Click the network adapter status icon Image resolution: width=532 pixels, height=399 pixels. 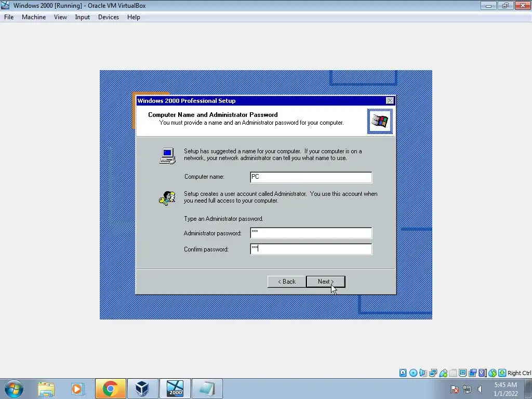(433, 373)
